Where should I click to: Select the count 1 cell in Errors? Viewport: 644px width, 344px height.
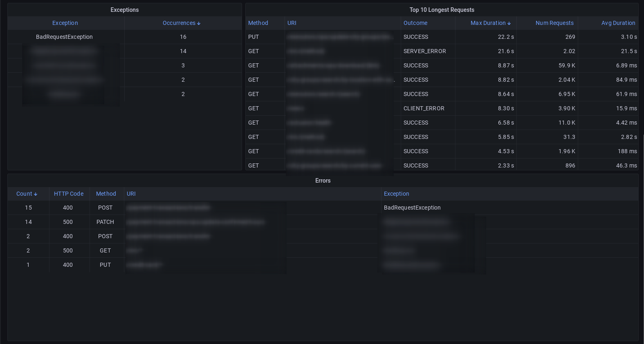click(28, 265)
